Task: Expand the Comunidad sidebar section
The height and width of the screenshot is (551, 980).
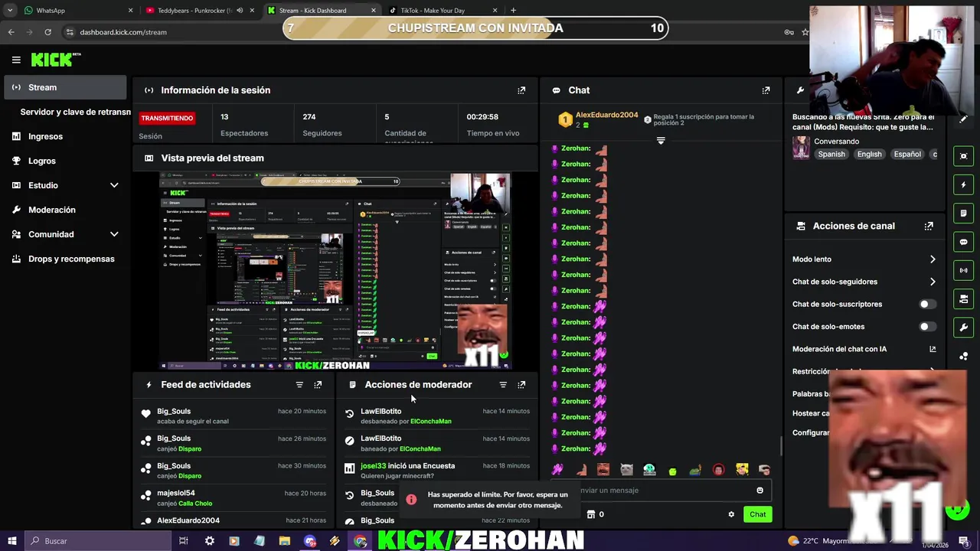Action: point(114,234)
